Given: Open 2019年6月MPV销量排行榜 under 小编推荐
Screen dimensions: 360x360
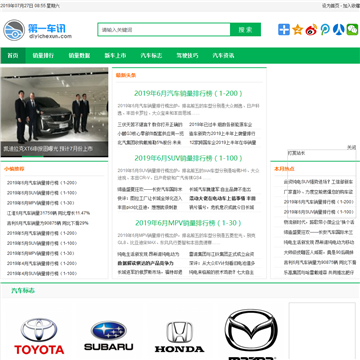Looking at the screenshot, I should point(41,203).
